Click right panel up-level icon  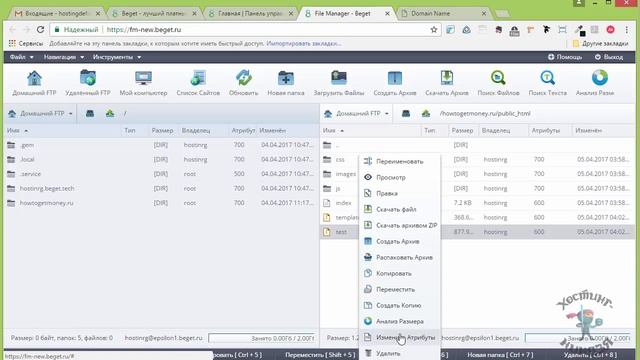(x=426, y=113)
